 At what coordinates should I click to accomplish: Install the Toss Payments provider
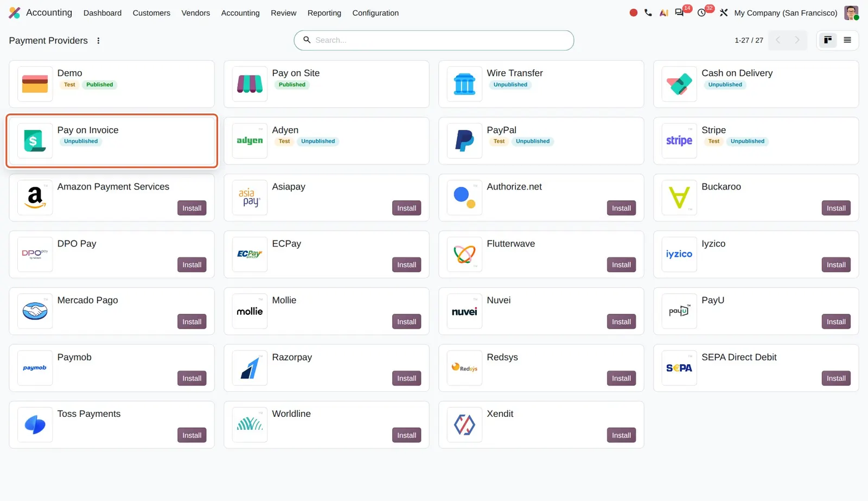(x=192, y=435)
